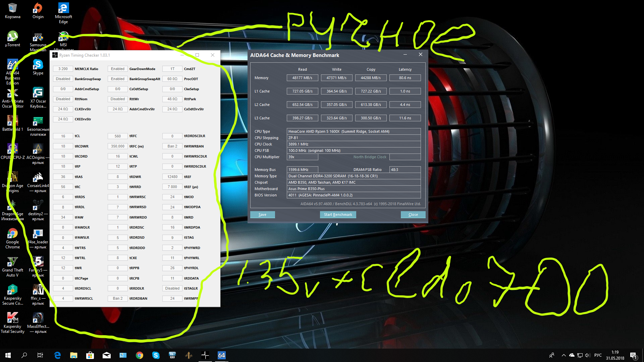Click the Start Benchmark button in AIDA64
Screen dimensions: 644x362
(x=338, y=215)
